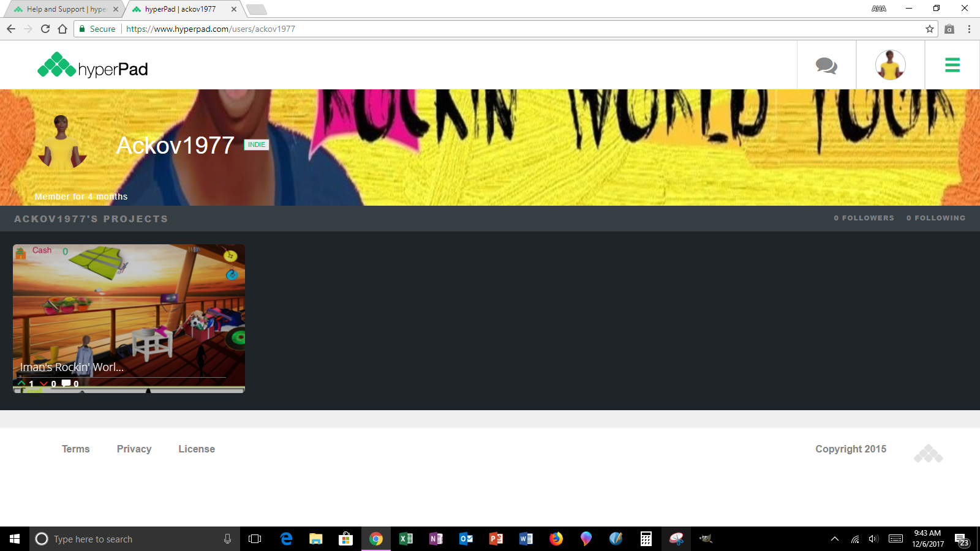Activate the microphone search option
The width and height of the screenshot is (980, 551).
click(227, 539)
